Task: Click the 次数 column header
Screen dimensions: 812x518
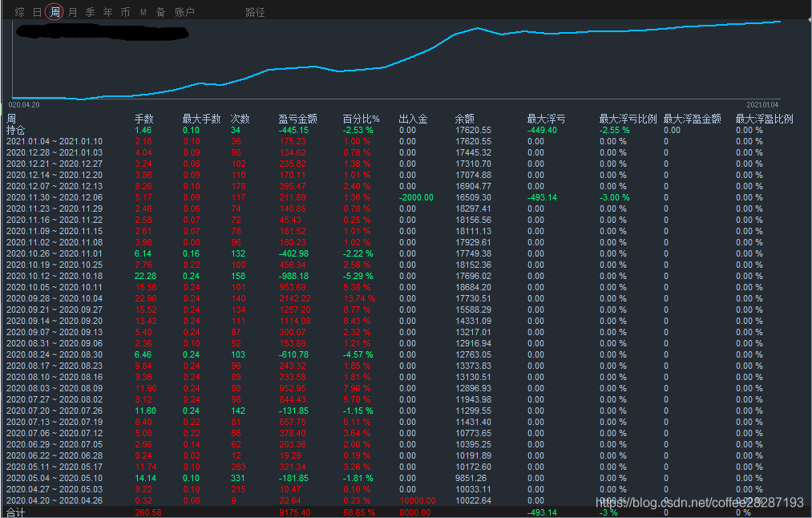Action: pos(240,119)
